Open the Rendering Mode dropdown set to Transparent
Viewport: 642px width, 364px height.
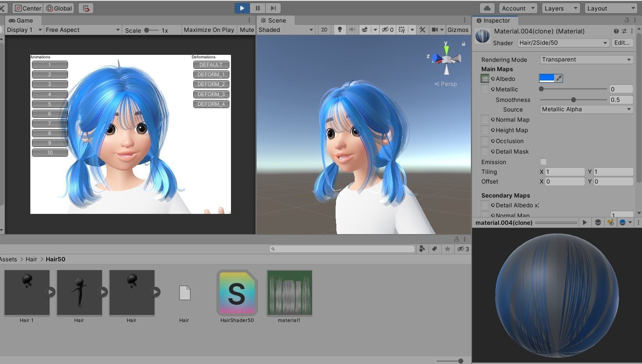586,59
